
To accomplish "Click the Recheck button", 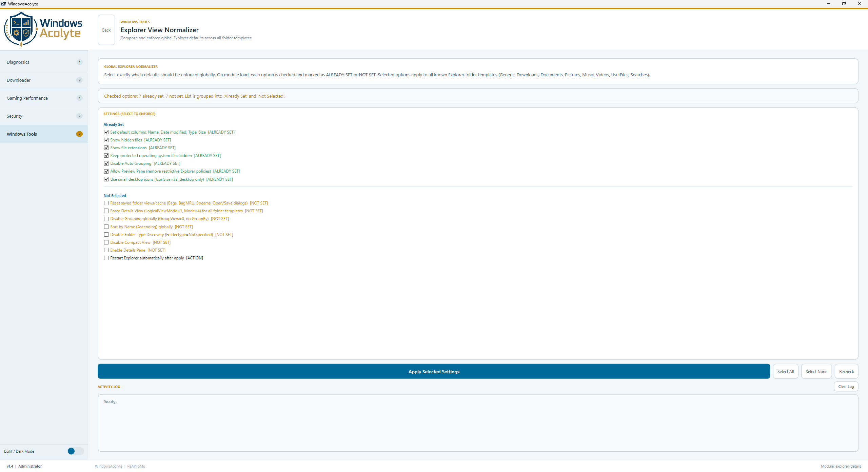I will click(847, 372).
